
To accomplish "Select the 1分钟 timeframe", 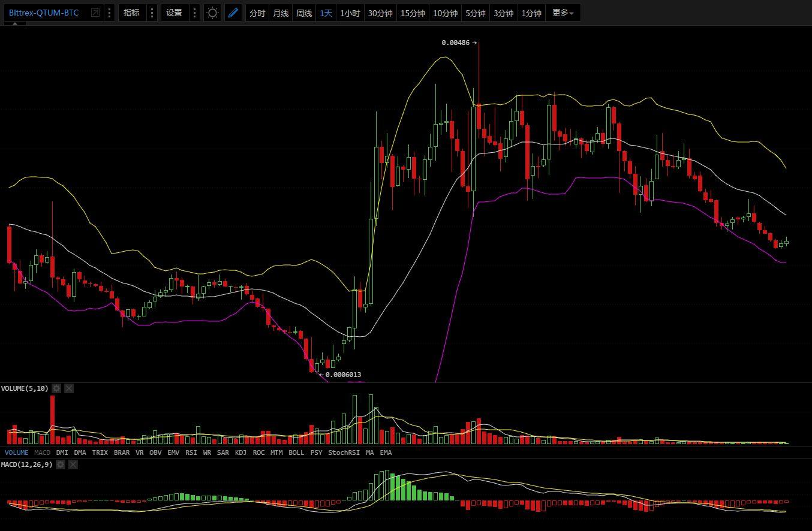I will click(x=531, y=13).
